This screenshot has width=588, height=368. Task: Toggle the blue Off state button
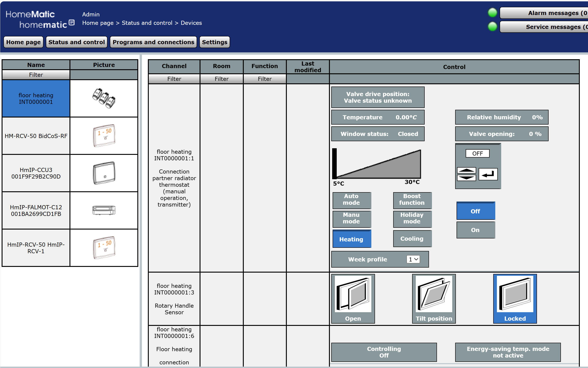click(475, 211)
